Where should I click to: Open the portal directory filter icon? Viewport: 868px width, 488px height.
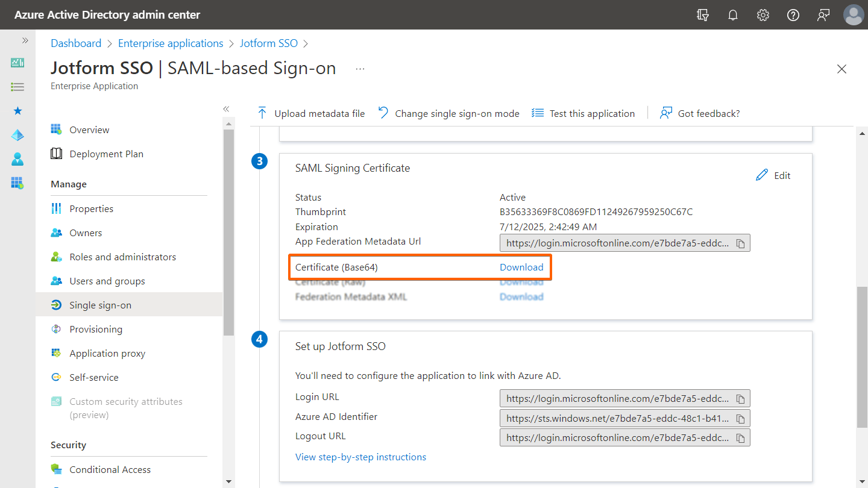[x=703, y=15]
